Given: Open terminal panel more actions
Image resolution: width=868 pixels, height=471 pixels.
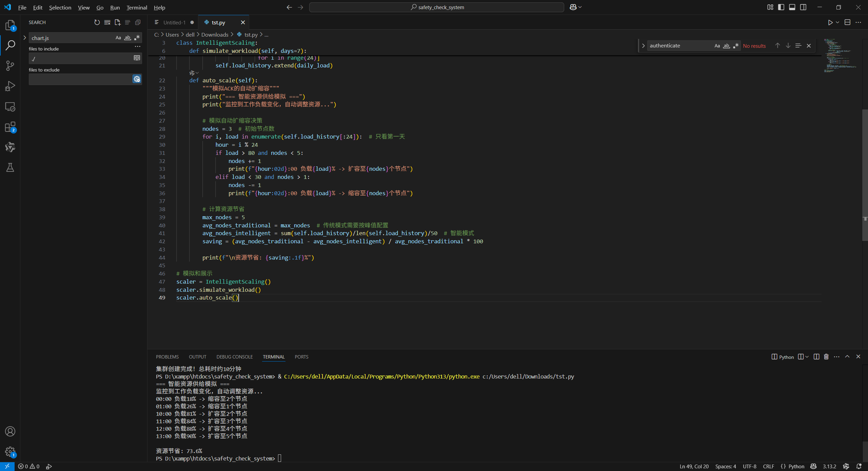Looking at the screenshot, I should [x=837, y=357].
